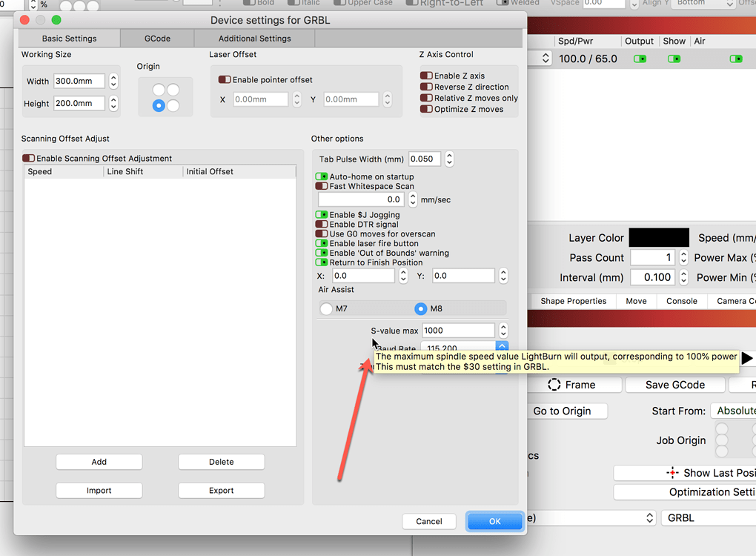Screen dimensions: 756x556
Task: Open the Start From Absolute dropdown
Action: (x=740, y=411)
